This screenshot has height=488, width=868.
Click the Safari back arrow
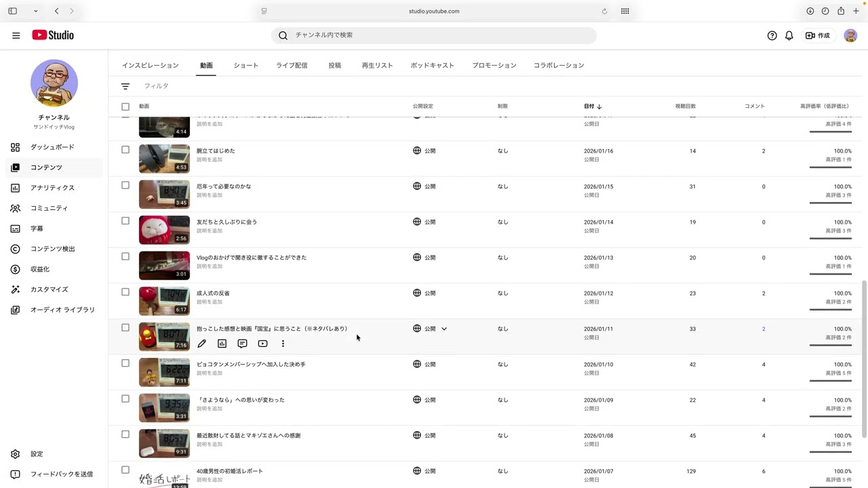[x=56, y=11]
